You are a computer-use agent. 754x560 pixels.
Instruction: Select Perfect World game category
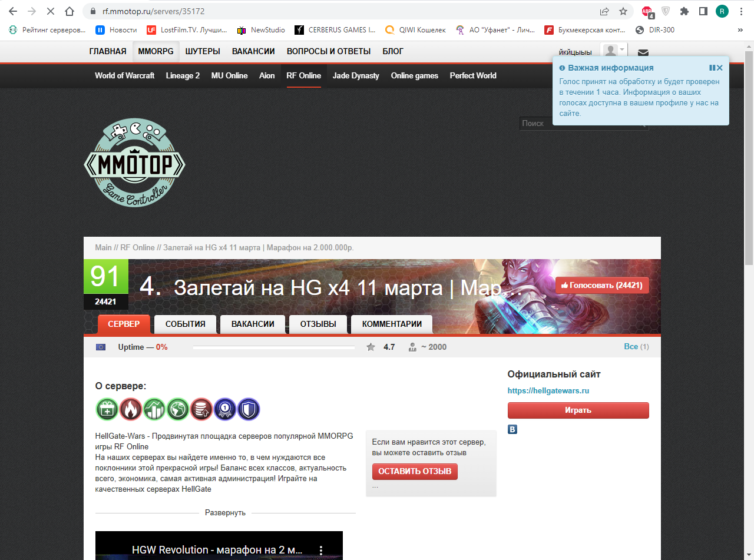[473, 75]
